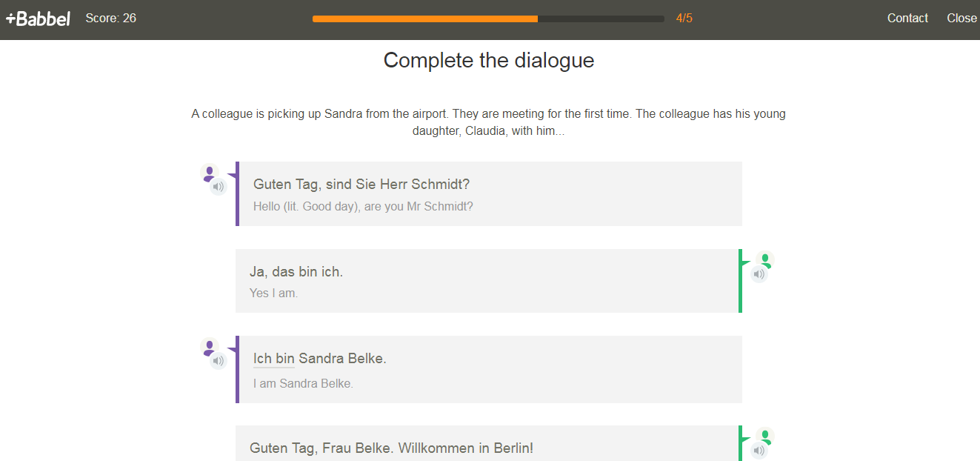
Task: Click the 'Complete the dialogue' heading
Action: pyautogui.click(x=489, y=60)
